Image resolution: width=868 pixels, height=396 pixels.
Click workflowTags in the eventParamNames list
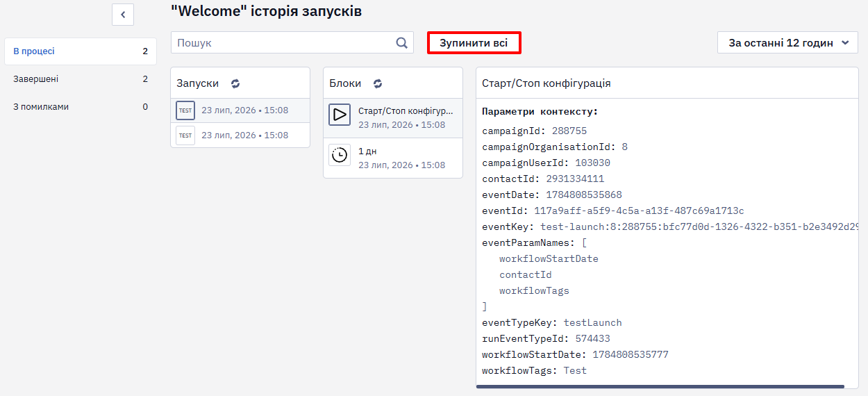tap(534, 290)
